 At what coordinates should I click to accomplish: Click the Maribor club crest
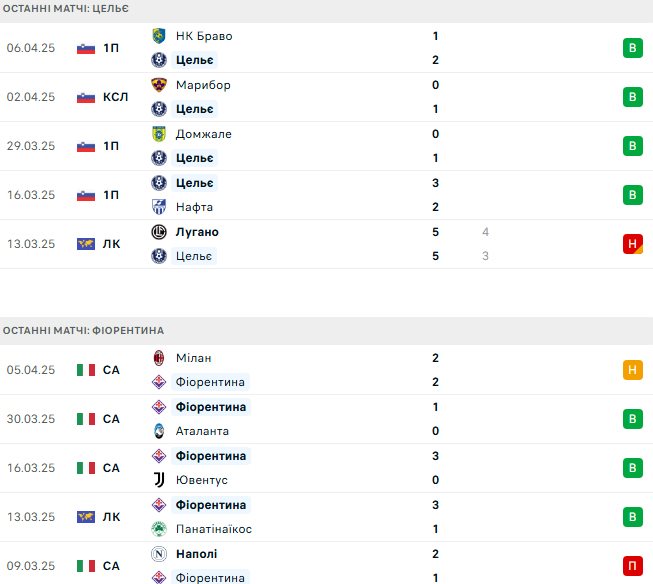tap(159, 85)
